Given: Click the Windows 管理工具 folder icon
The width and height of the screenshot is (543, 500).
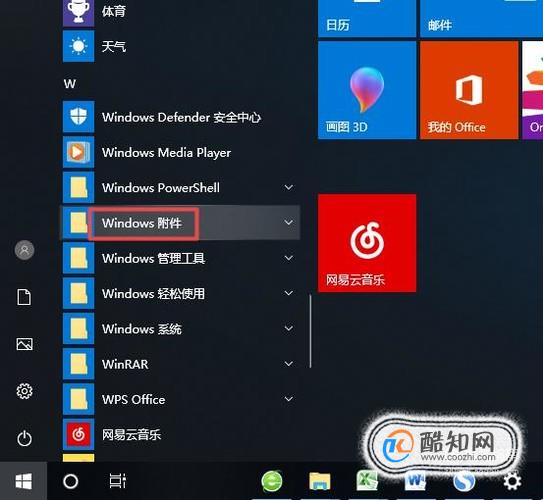Looking at the screenshot, I should (78, 258).
